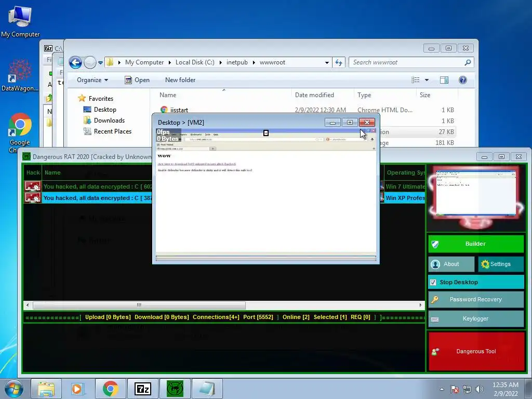Click the Keylogger button

(476, 318)
